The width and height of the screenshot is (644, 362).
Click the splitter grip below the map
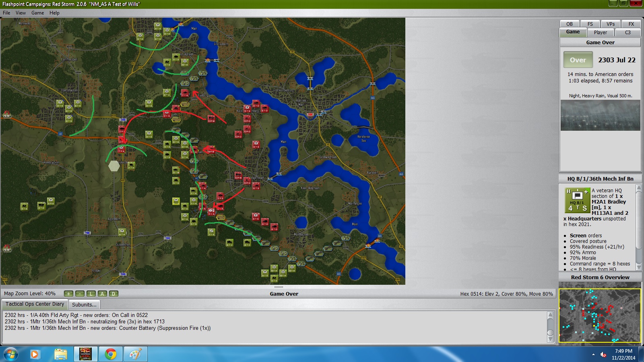279,287
